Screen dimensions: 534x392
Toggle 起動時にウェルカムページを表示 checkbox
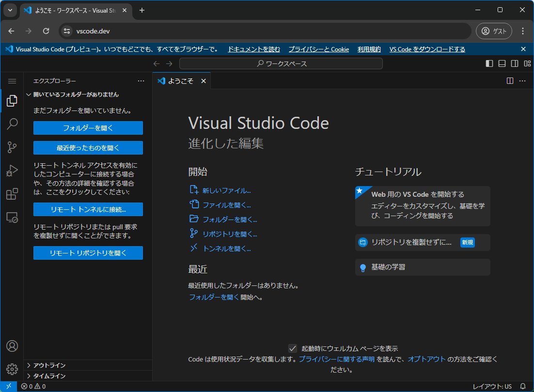[292, 348]
